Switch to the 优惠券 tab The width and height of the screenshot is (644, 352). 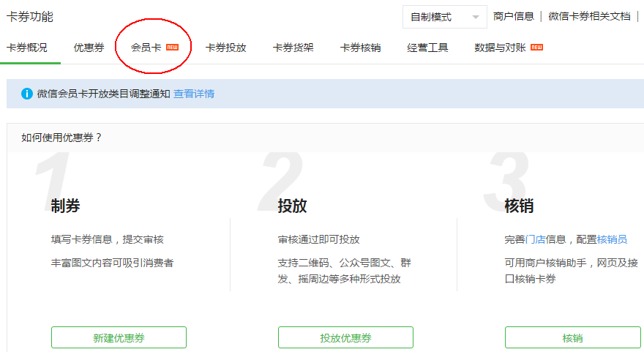click(x=89, y=48)
